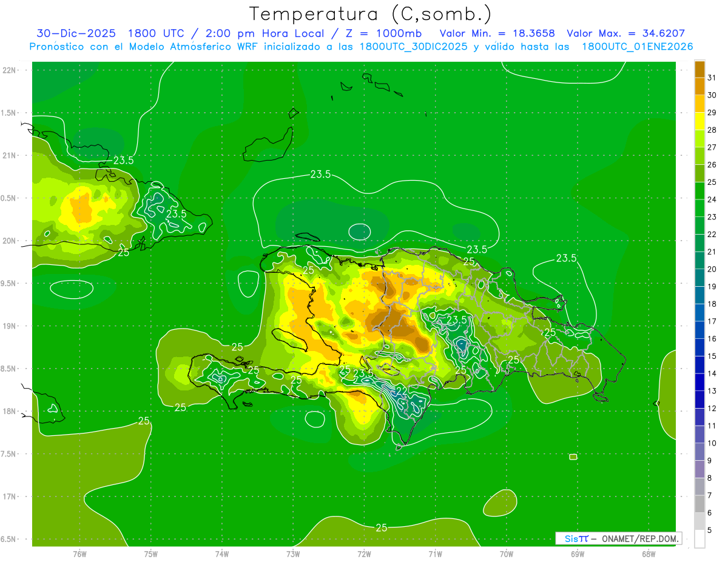Click the '72W' longitude axis label
This screenshot has height=562, width=728.
tap(364, 554)
